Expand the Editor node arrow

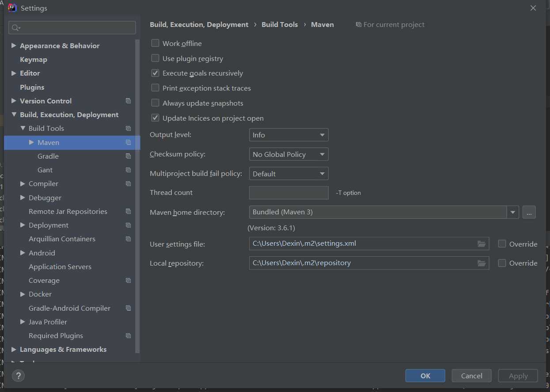14,73
